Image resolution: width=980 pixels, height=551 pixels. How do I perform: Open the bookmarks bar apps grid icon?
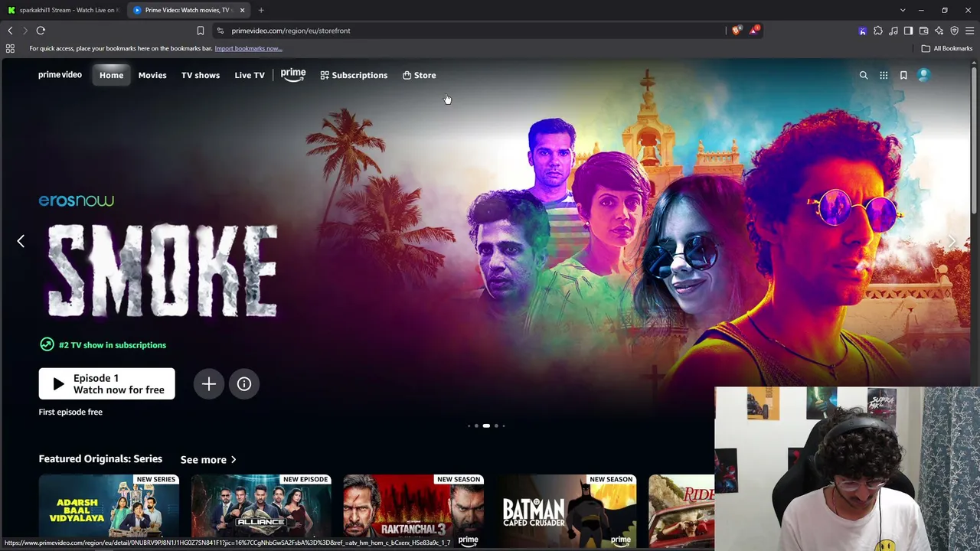pyautogui.click(x=10, y=48)
